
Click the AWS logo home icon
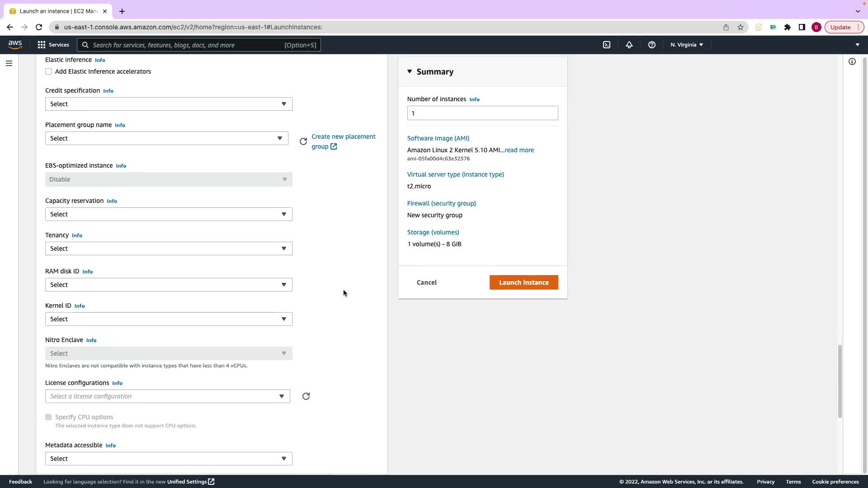click(15, 44)
